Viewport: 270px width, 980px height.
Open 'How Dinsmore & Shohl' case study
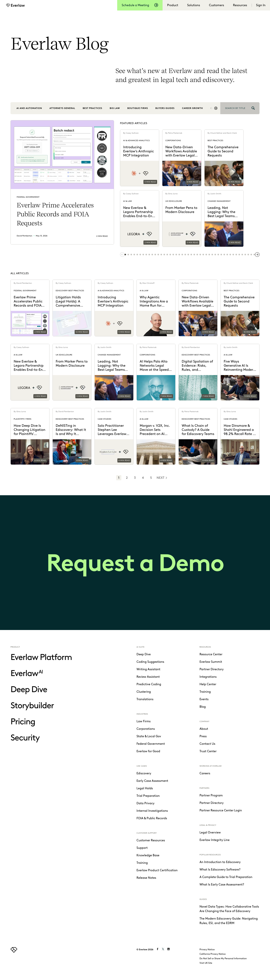pyautogui.click(x=240, y=436)
